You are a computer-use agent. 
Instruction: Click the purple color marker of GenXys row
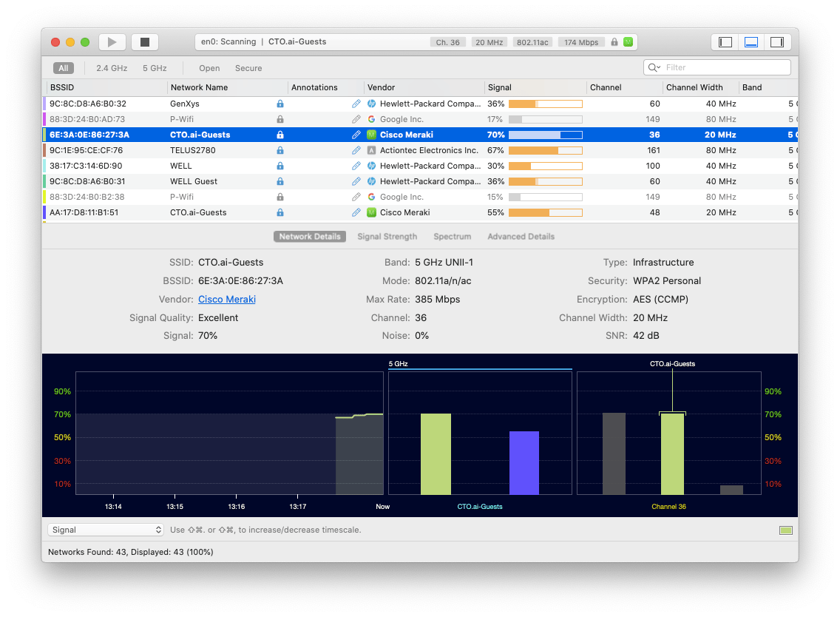pyautogui.click(x=44, y=104)
